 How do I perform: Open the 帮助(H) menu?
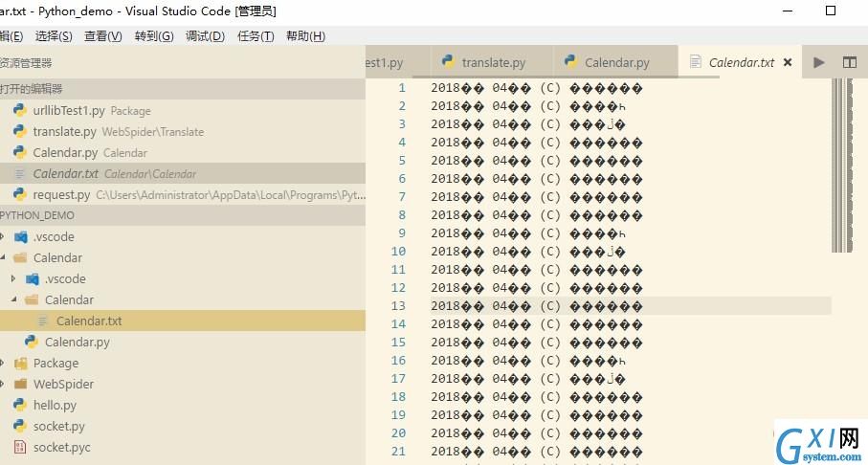point(305,36)
